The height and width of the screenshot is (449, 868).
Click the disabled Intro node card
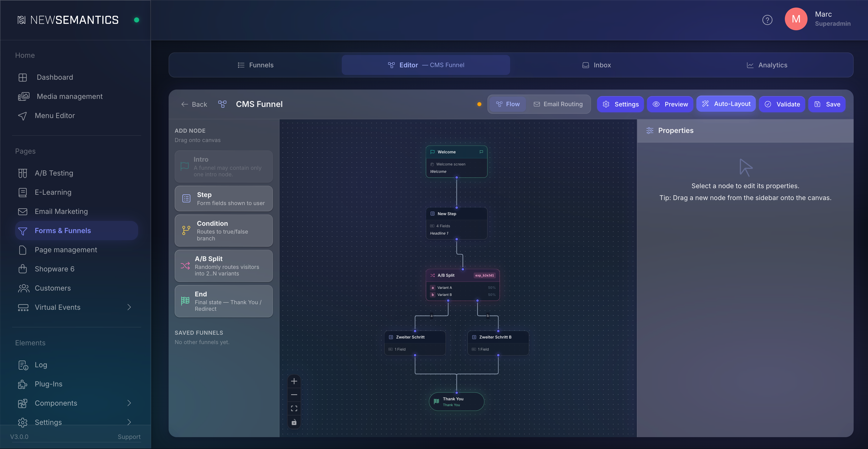224,167
